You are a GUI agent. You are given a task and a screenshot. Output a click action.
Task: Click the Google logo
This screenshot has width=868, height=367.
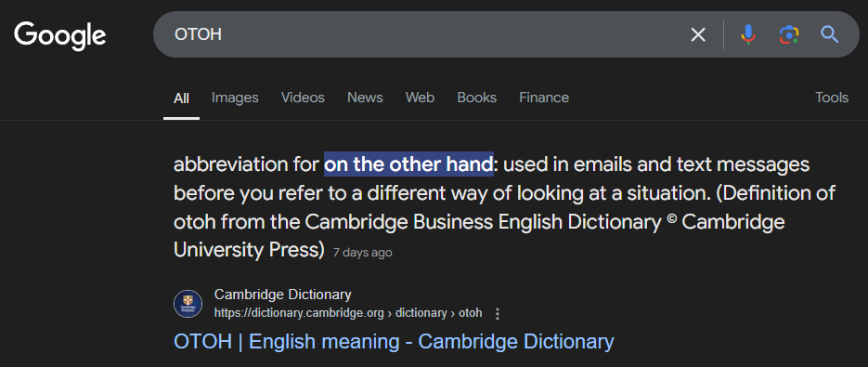click(x=59, y=35)
